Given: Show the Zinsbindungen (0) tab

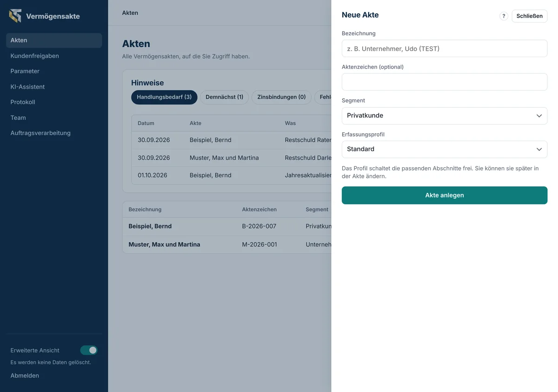Looking at the screenshot, I should point(282,97).
